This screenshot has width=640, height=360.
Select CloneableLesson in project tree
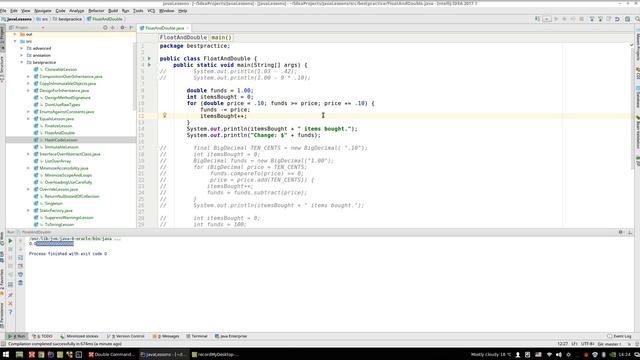[60, 69]
